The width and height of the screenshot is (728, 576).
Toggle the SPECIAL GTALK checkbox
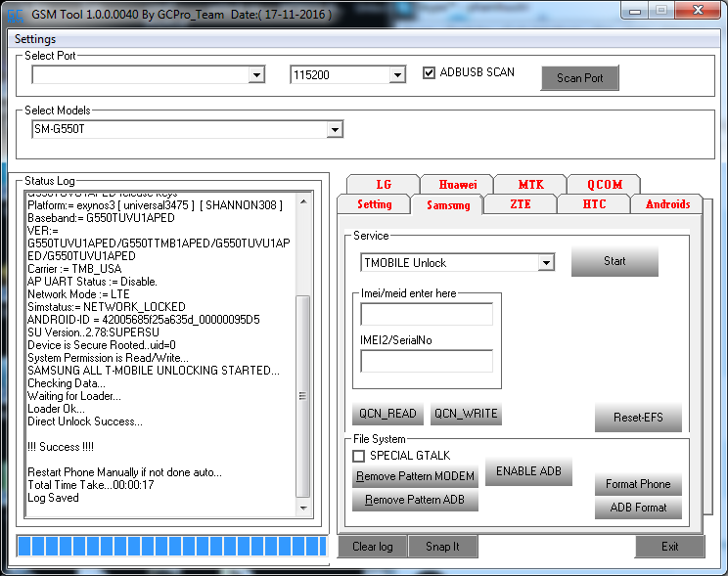click(x=358, y=456)
